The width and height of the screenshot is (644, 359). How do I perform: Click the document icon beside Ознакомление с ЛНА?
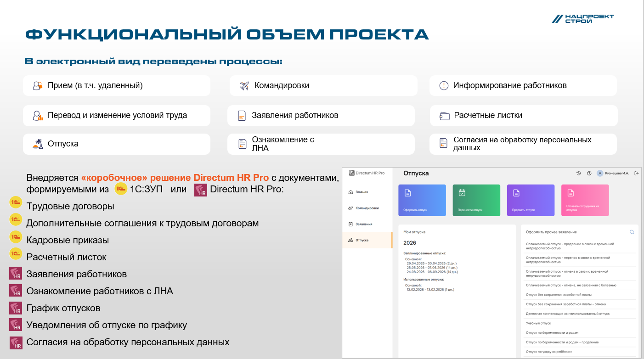click(x=243, y=144)
